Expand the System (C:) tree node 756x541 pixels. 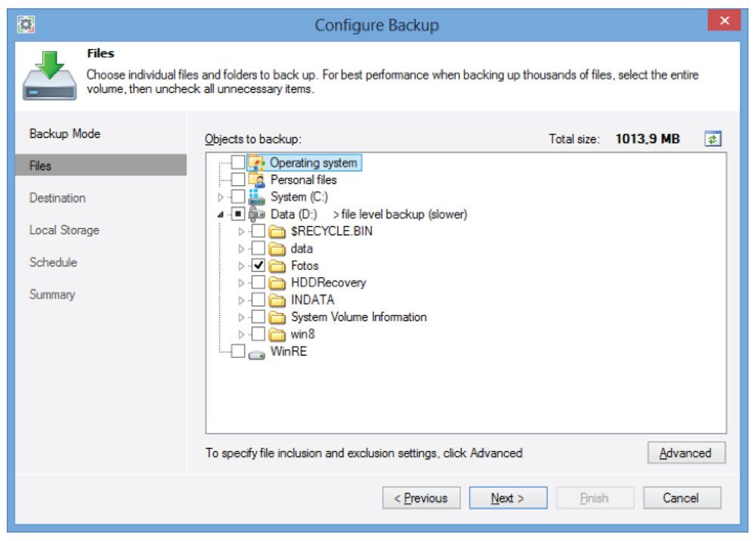click(221, 197)
